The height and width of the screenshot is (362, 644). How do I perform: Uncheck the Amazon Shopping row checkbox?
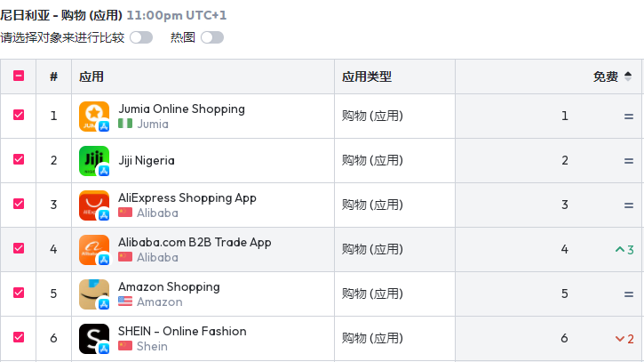point(19,293)
